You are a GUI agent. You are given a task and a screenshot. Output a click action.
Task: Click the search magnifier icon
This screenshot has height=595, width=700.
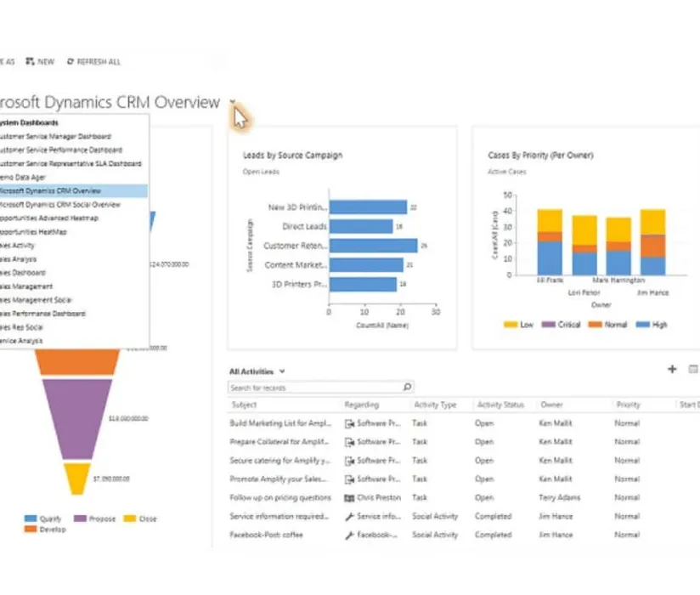coord(407,387)
